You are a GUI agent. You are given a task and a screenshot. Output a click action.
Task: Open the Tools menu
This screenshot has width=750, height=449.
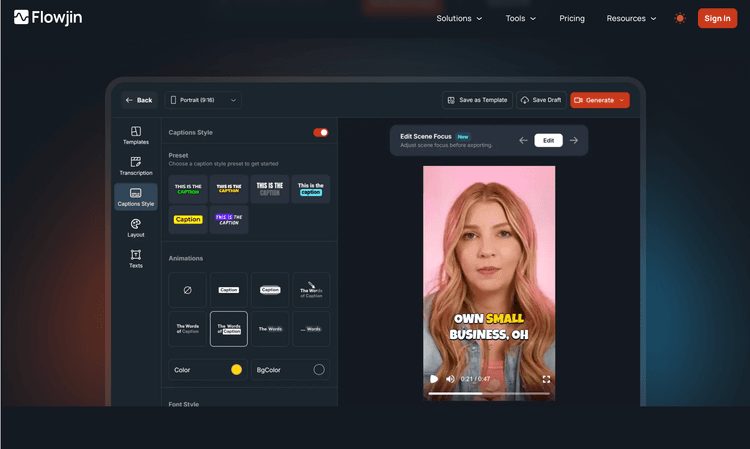(520, 18)
